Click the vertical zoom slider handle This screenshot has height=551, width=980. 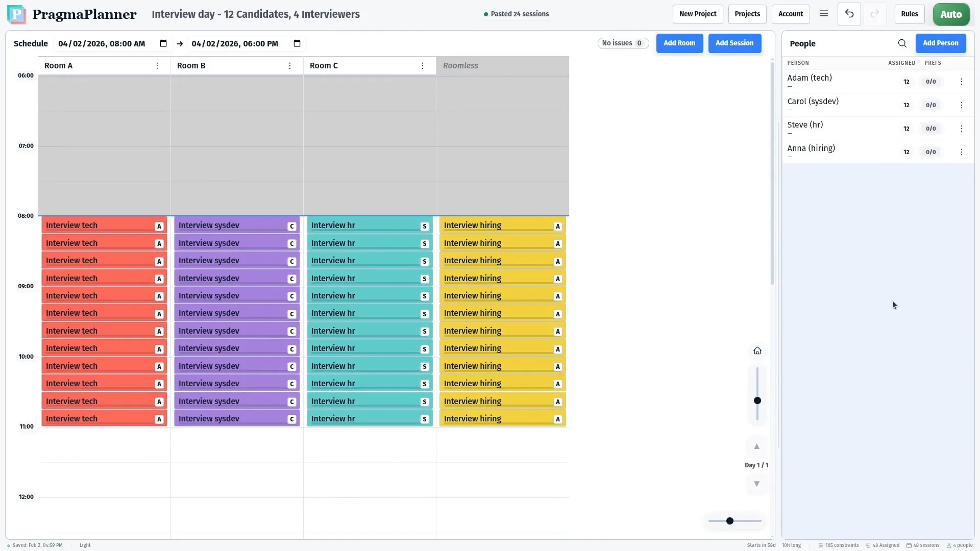757,401
